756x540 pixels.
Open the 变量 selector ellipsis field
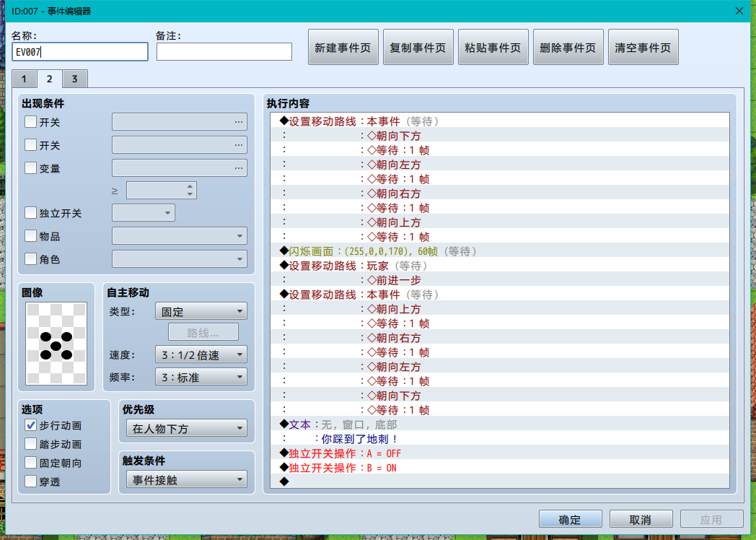pyautogui.click(x=180, y=168)
